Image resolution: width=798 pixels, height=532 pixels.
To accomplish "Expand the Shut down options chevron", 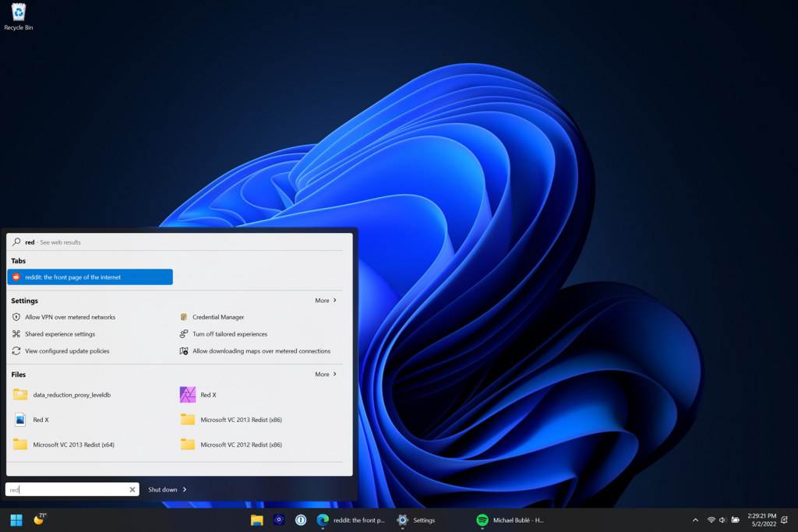I will [x=184, y=489].
